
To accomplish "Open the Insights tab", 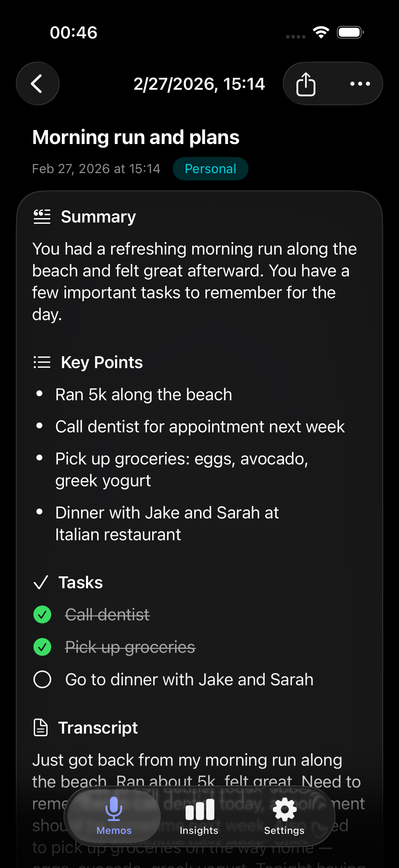I will 199,816.
